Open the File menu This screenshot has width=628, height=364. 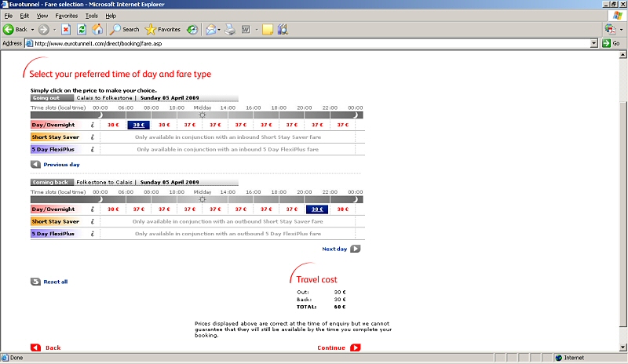pos(9,16)
